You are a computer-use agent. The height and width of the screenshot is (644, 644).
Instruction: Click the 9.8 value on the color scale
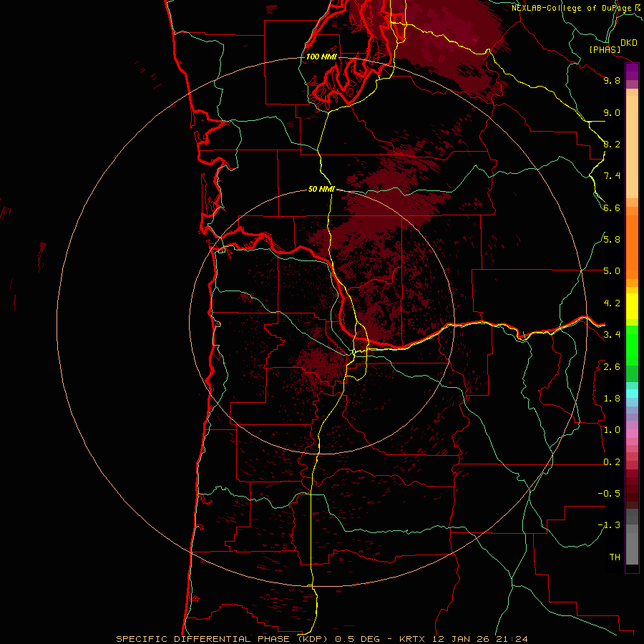point(612,80)
